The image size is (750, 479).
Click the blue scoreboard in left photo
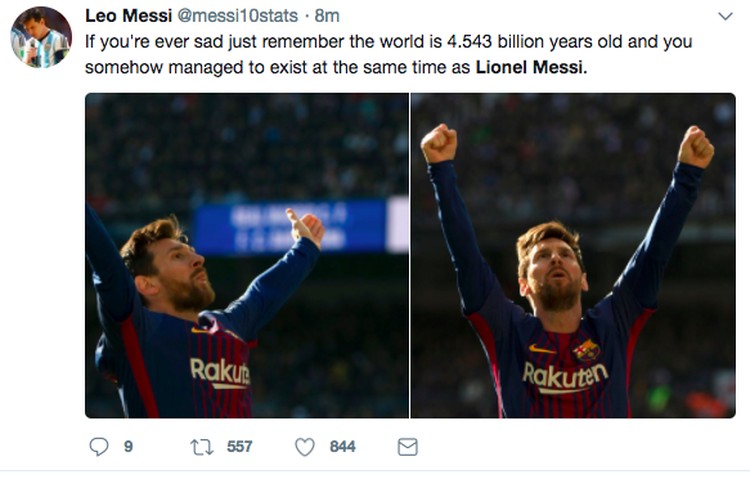290,226
